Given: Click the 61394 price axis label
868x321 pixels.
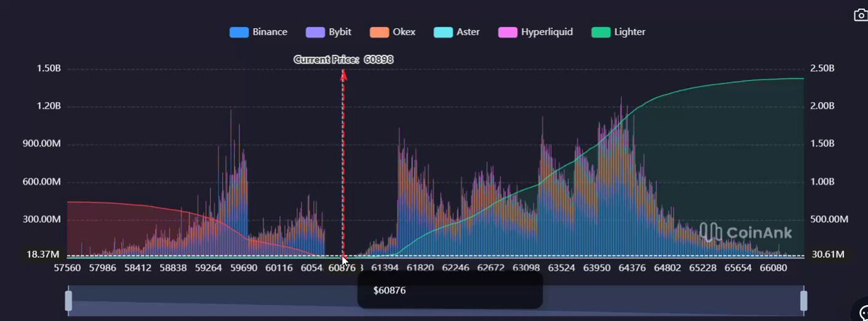Looking at the screenshot, I should [384, 268].
